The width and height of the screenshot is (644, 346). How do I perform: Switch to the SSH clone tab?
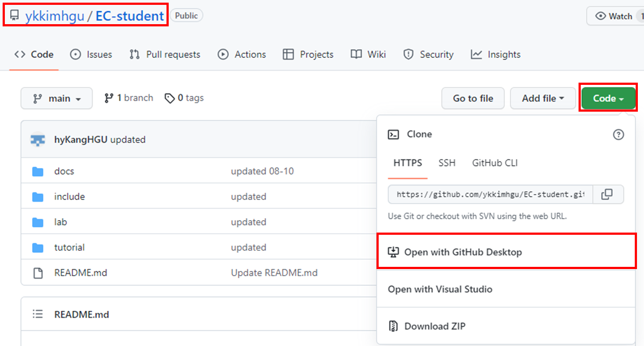click(447, 163)
